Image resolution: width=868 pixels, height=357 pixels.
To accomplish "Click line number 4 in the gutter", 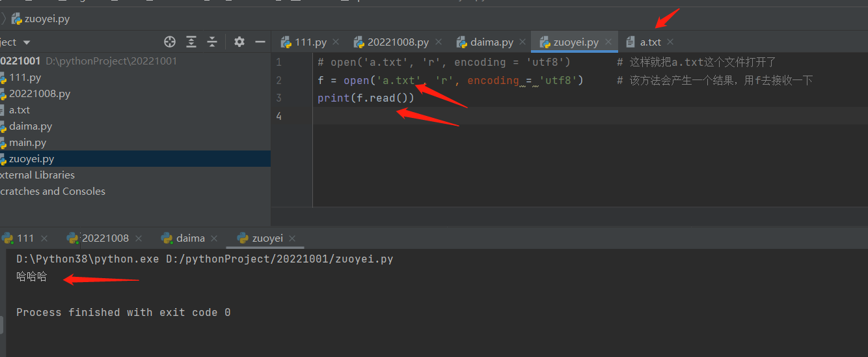I will pyautogui.click(x=278, y=116).
